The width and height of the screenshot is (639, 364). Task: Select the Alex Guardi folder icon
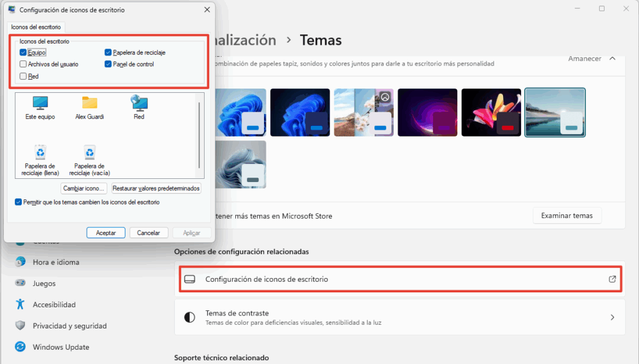[x=89, y=107]
